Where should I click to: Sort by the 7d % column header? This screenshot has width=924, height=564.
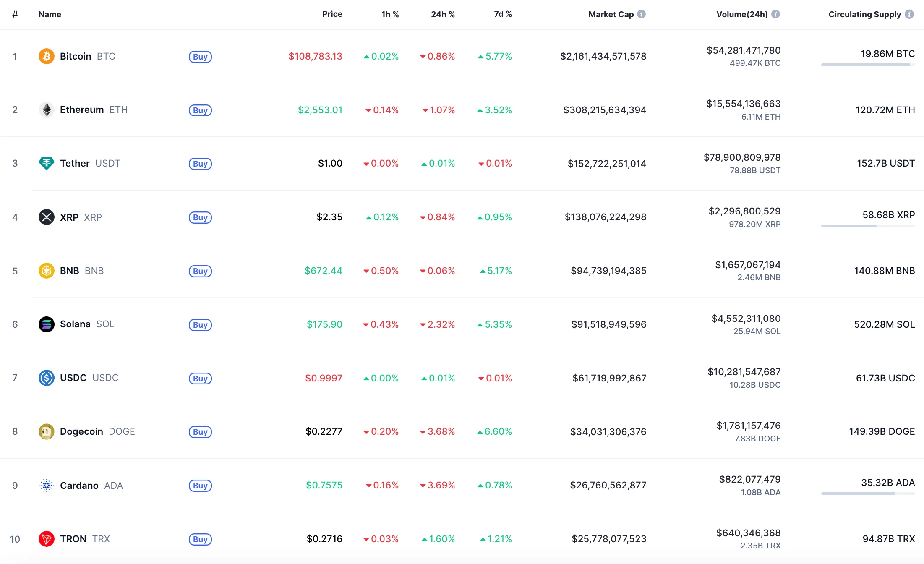tap(503, 14)
